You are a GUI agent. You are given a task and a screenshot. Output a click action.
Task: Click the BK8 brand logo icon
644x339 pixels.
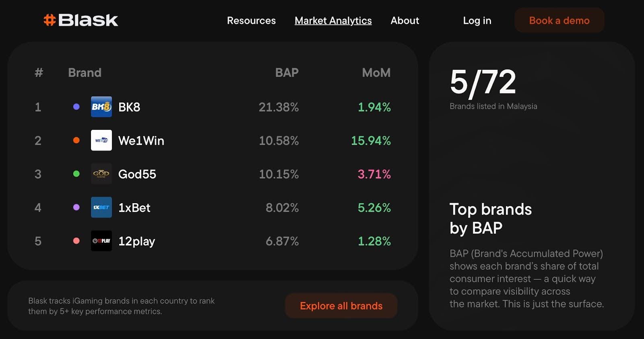point(101,107)
